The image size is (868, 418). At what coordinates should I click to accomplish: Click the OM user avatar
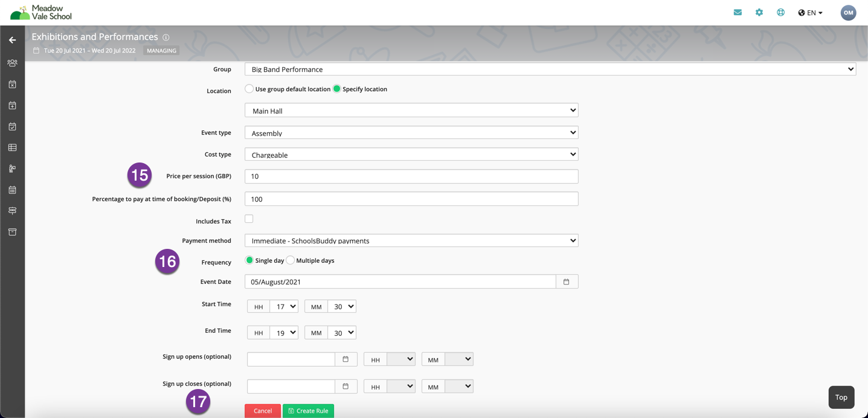coord(848,13)
